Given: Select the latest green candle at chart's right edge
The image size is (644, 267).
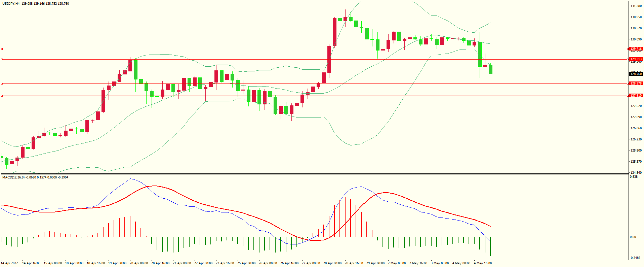Looking at the screenshot, I should (x=490, y=69).
